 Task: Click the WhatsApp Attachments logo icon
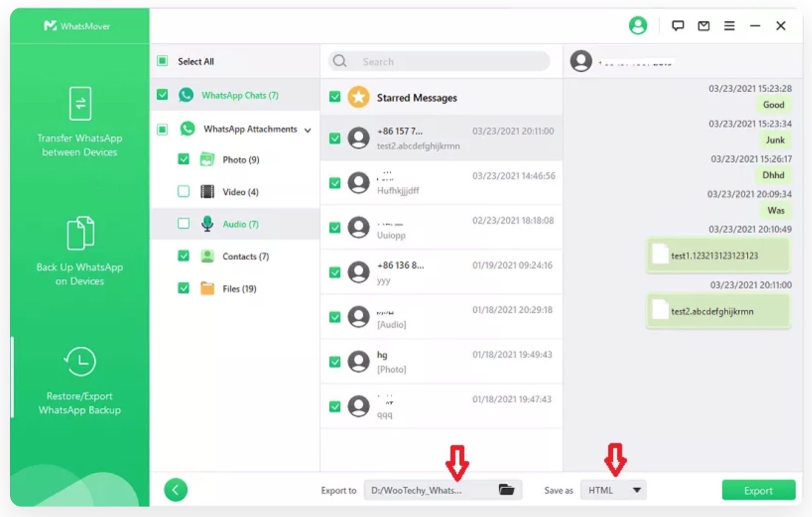point(187,129)
